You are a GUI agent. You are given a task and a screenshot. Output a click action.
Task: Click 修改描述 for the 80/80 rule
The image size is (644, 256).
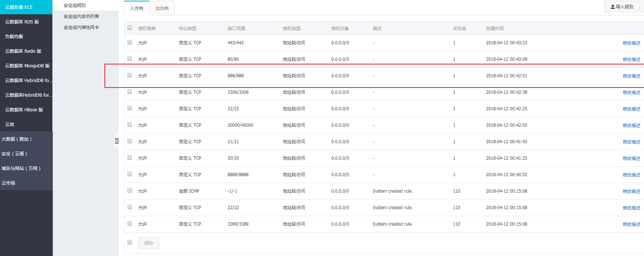[x=631, y=59]
